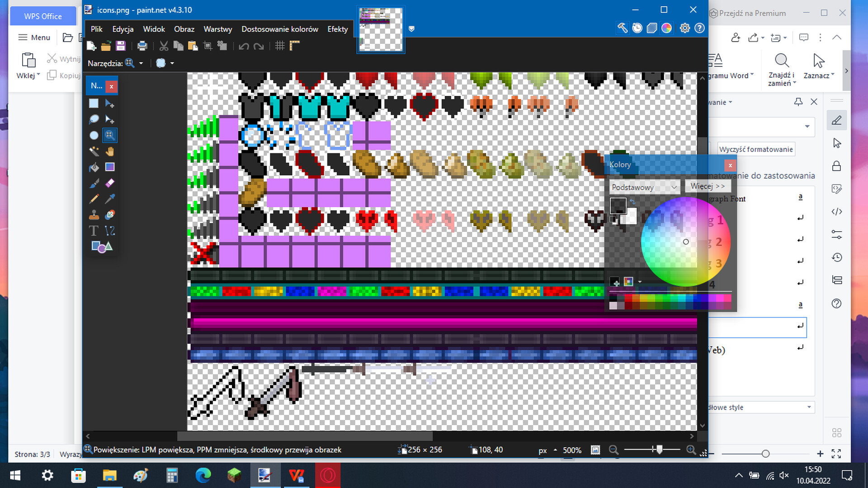Select the Clone Stamp tool
This screenshot has width=868, height=488.
pos(94,215)
